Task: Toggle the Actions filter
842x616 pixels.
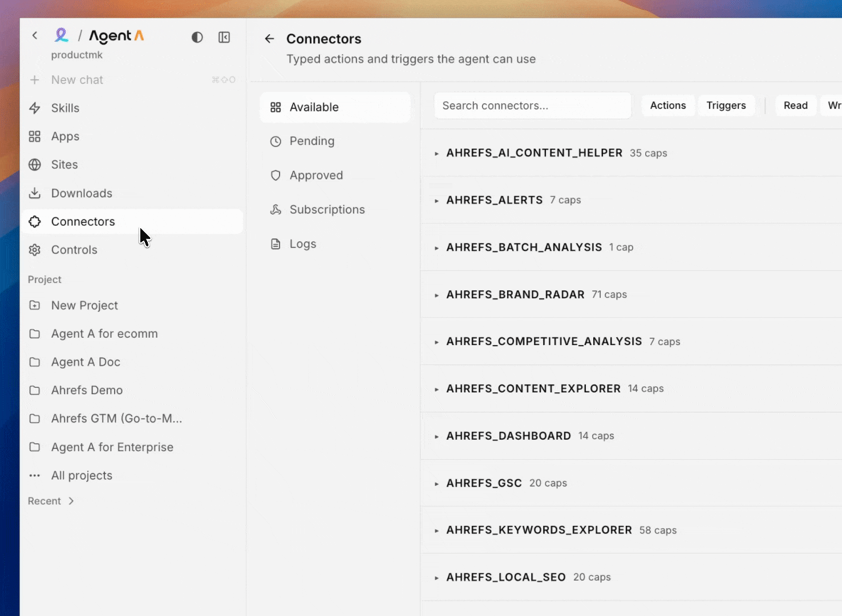Action: (x=668, y=106)
